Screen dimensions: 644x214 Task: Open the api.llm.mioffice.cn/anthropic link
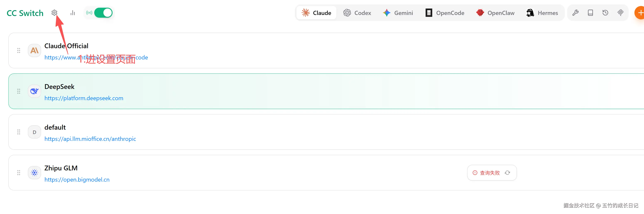90,139
